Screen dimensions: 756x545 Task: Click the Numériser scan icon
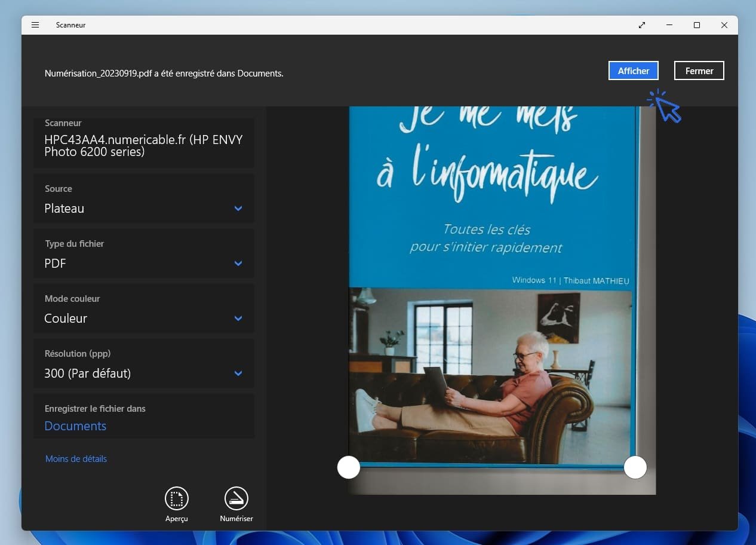(236, 498)
